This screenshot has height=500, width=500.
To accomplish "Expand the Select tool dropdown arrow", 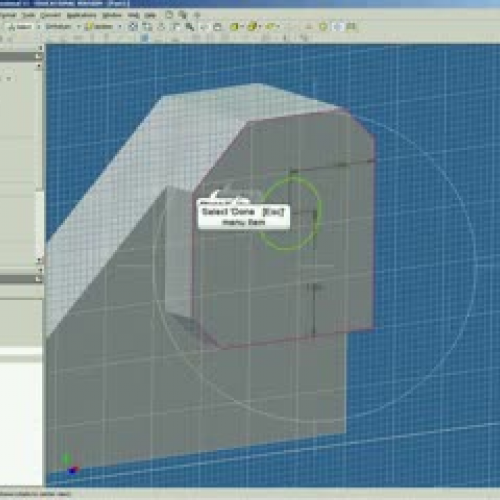I will 39,27.
